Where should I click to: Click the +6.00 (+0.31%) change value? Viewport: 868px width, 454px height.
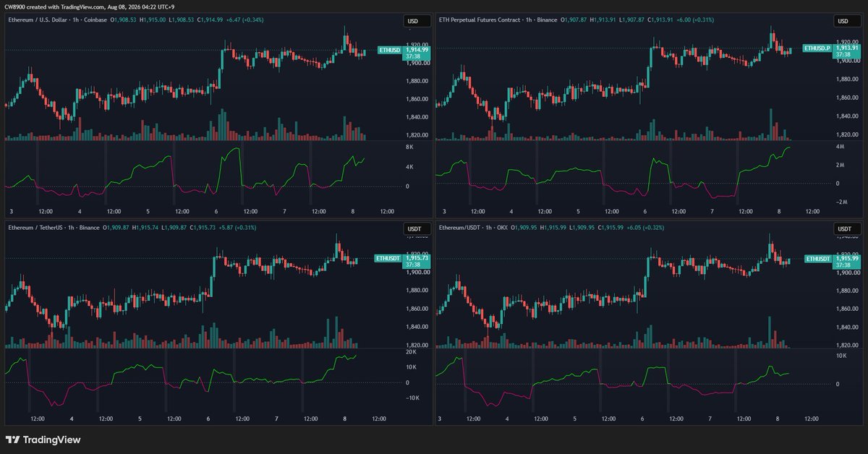pos(694,20)
